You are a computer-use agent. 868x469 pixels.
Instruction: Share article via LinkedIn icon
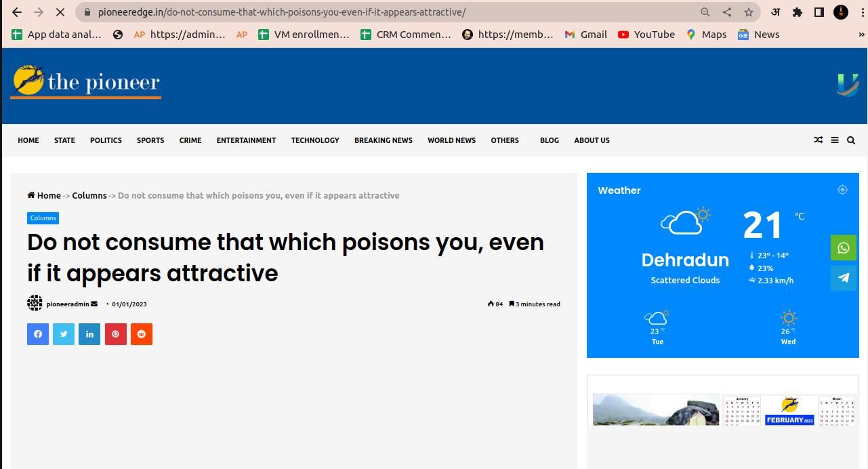89,334
